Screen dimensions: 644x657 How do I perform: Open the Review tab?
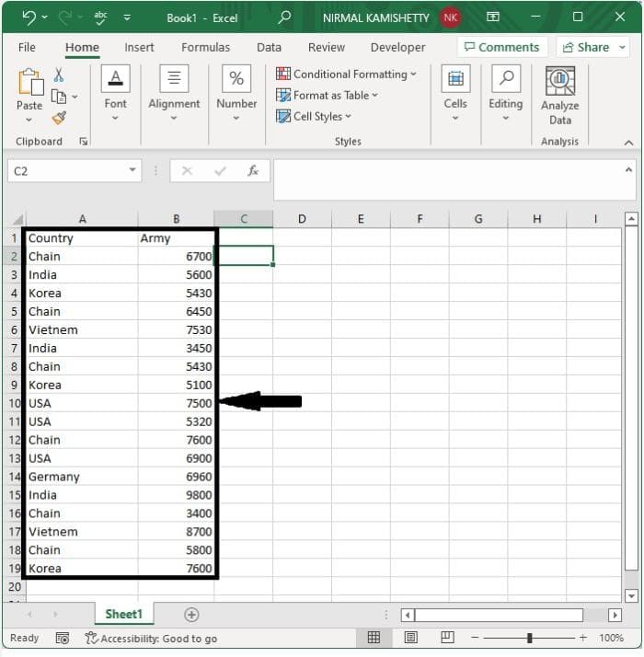point(327,47)
